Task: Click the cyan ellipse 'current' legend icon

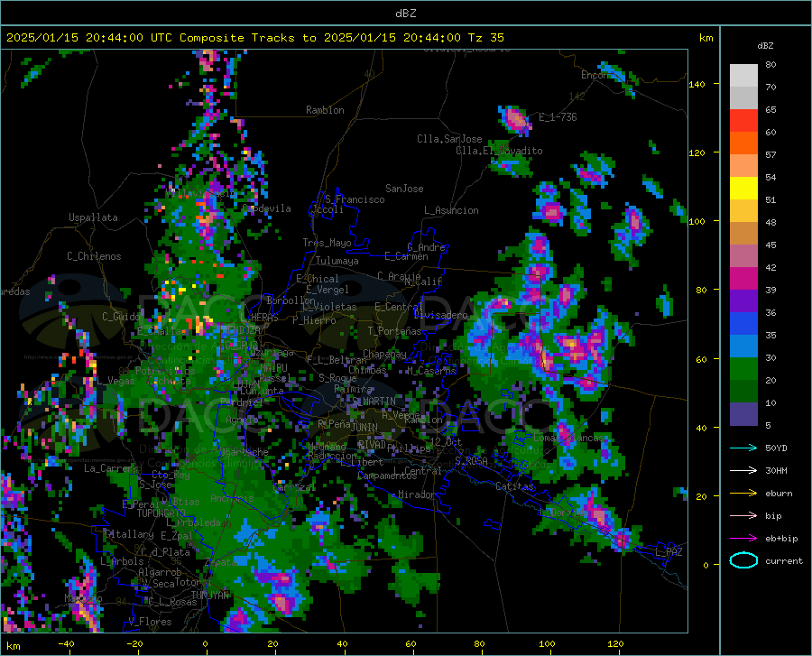Action: pyautogui.click(x=743, y=560)
